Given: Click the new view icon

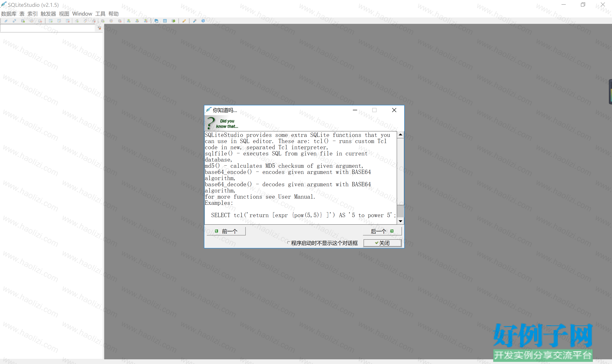Looking at the screenshot, I should pos(129,21).
